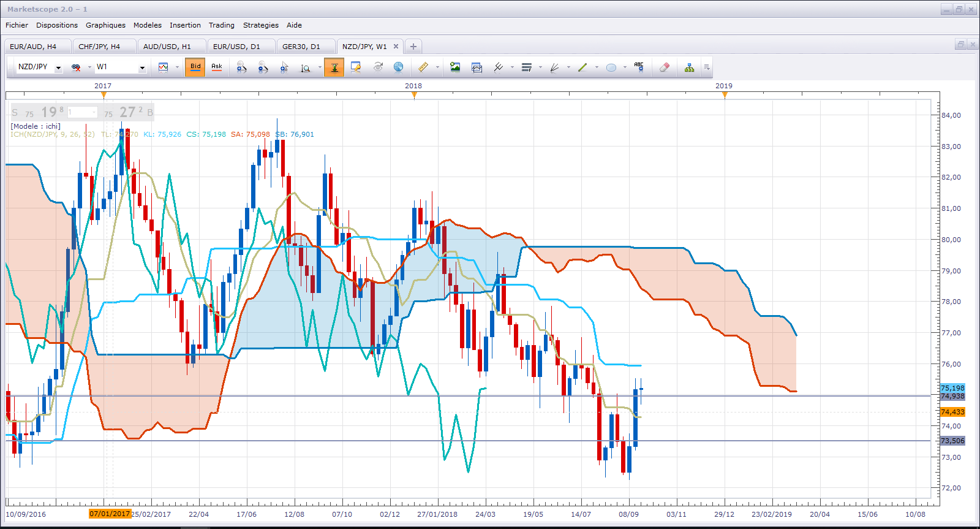Click the zoom out magnifier icon
This screenshot has height=529, width=980.
(x=263, y=67)
